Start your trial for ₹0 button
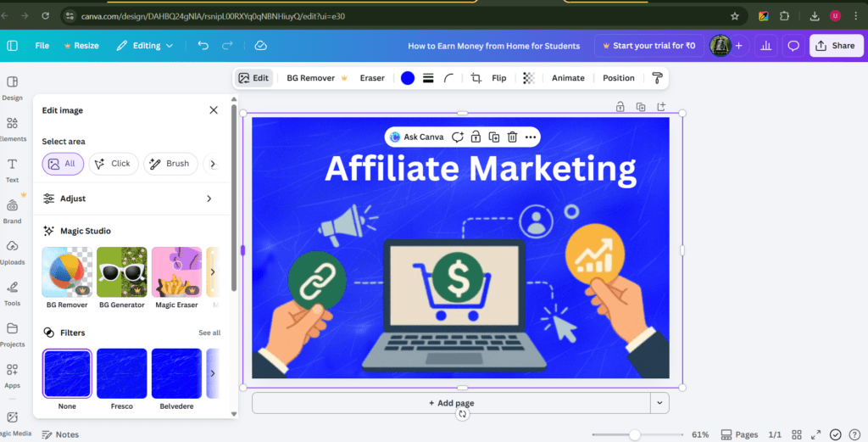Viewport: 868px width, 442px height. click(x=648, y=46)
